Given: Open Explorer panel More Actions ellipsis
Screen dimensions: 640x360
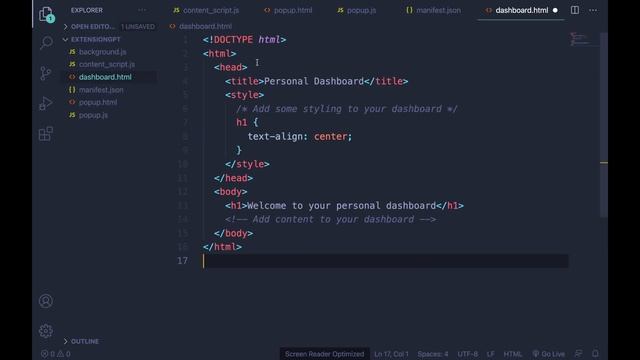Looking at the screenshot, I should click(142, 10).
